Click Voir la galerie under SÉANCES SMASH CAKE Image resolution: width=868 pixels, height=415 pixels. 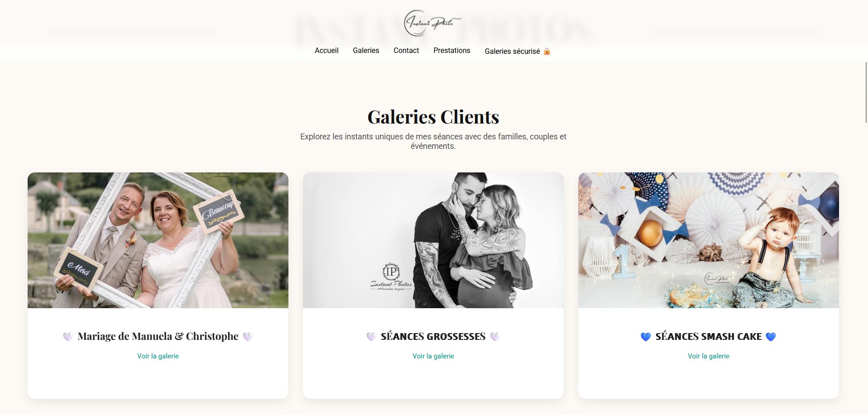[x=709, y=356]
